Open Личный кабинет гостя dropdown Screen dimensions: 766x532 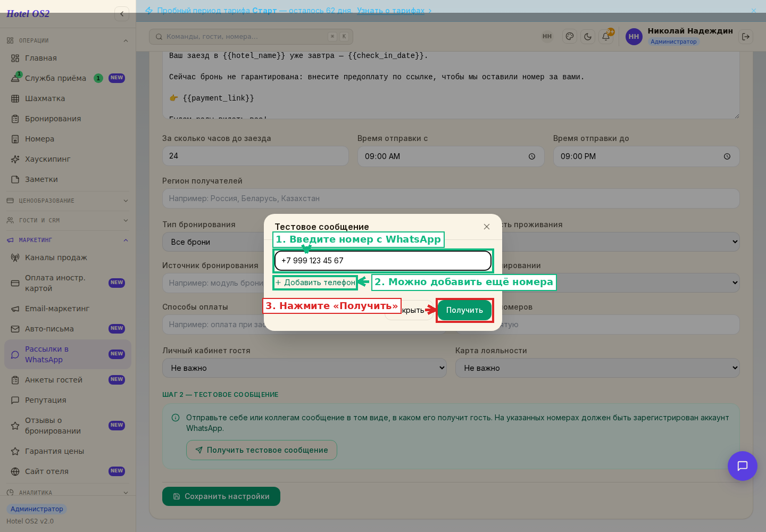pos(304,368)
